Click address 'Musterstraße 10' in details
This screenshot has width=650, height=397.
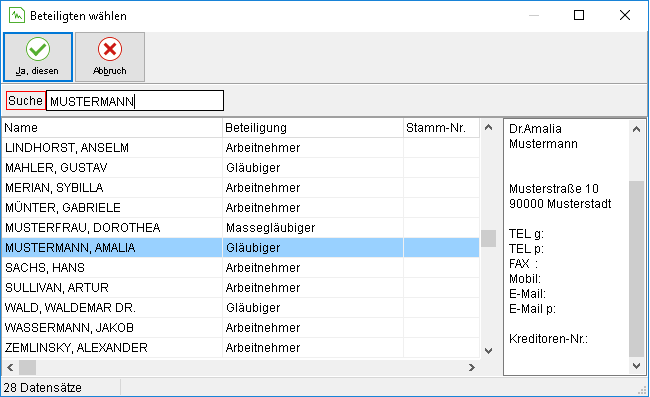click(x=554, y=189)
